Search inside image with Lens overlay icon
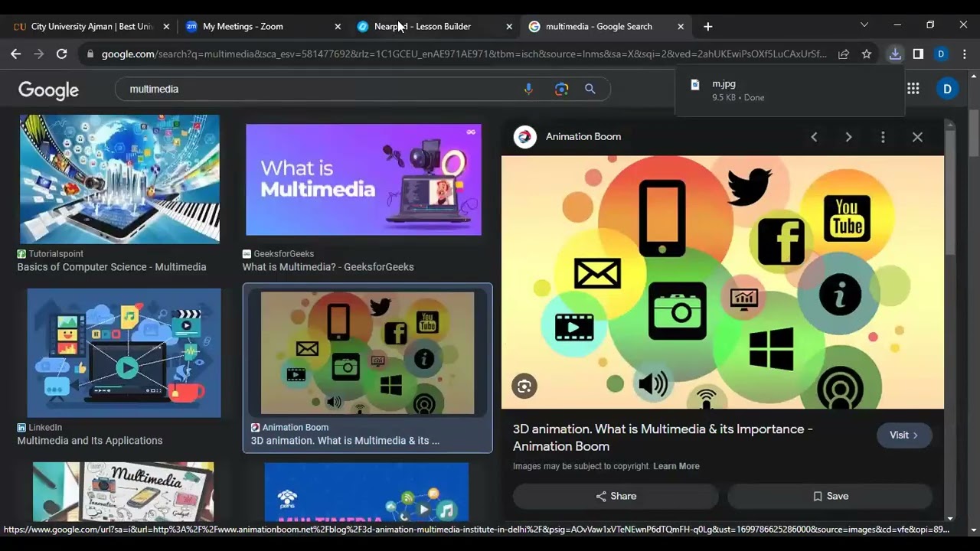 (x=524, y=386)
